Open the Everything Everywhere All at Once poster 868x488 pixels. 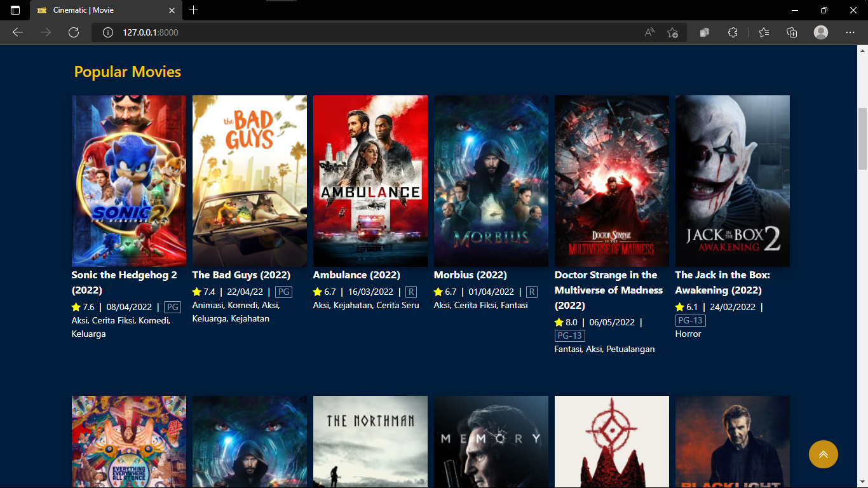click(x=129, y=442)
